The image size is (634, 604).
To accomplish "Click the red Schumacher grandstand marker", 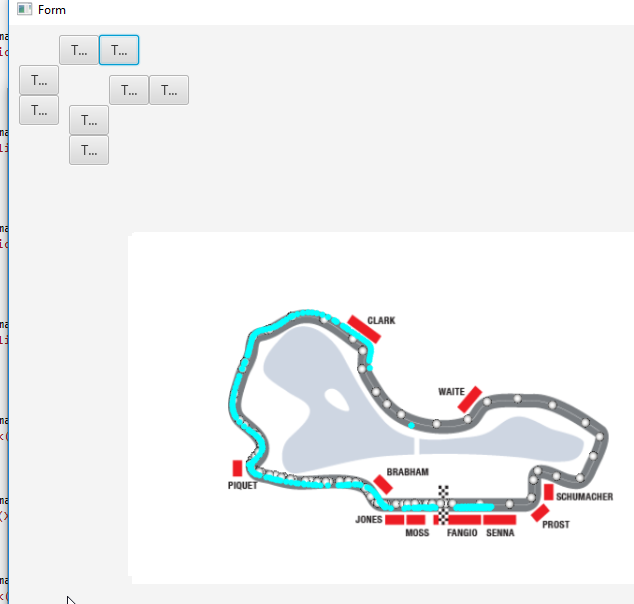I will pyautogui.click(x=548, y=491).
